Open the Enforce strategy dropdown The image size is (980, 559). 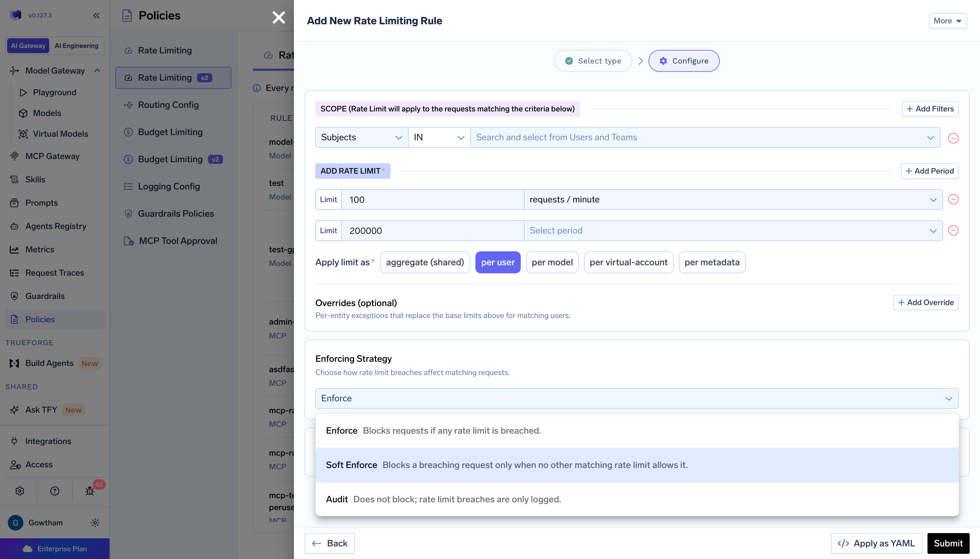[x=636, y=398]
